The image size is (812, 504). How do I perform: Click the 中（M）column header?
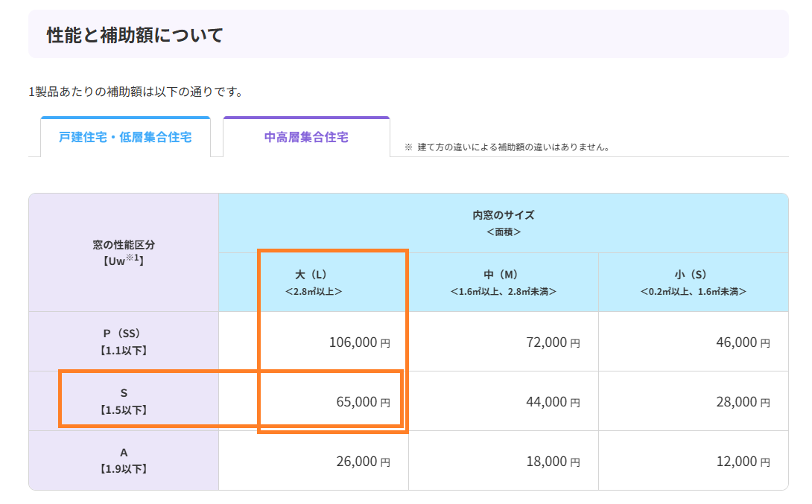[x=504, y=282]
